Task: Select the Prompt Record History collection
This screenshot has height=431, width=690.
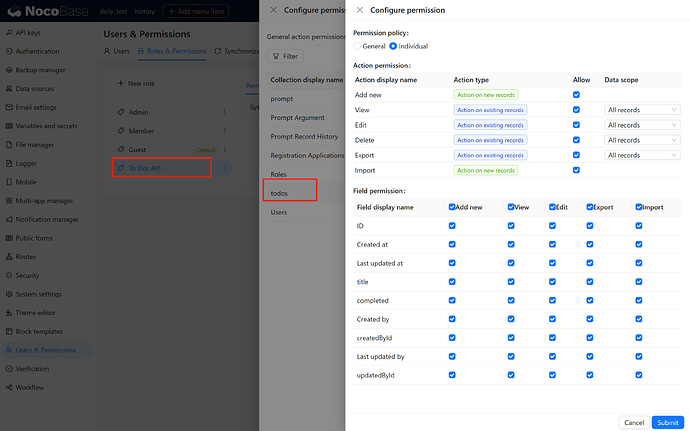Action: tap(304, 136)
